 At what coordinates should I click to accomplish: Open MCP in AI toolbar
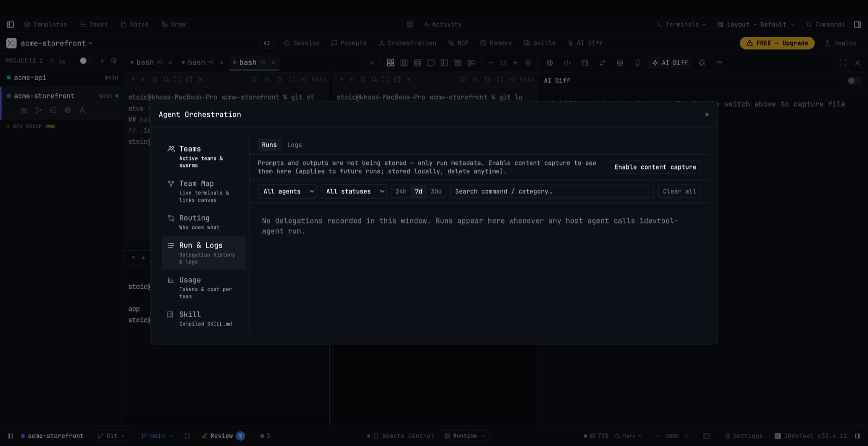click(458, 43)
